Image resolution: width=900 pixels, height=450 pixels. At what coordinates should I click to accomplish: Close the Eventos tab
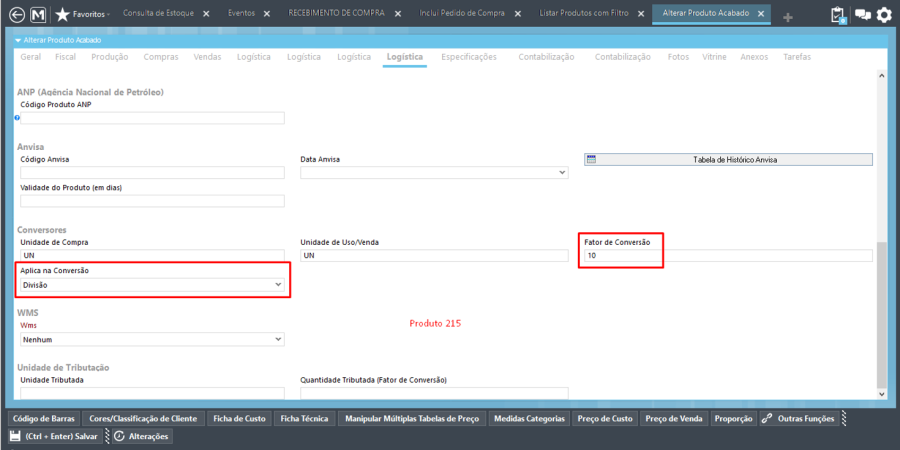coord(266,14)
